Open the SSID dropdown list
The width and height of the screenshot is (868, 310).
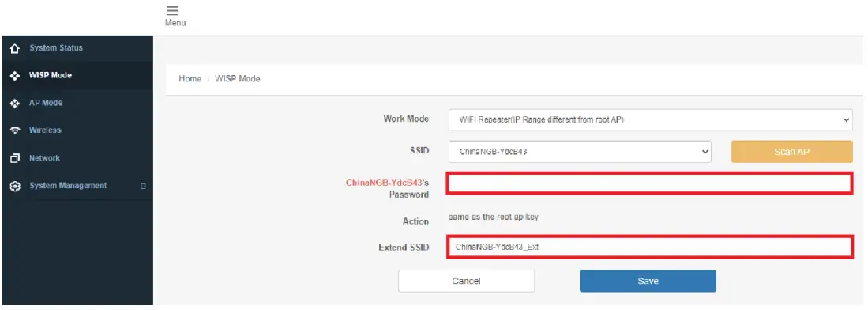[x=580, y=151]
